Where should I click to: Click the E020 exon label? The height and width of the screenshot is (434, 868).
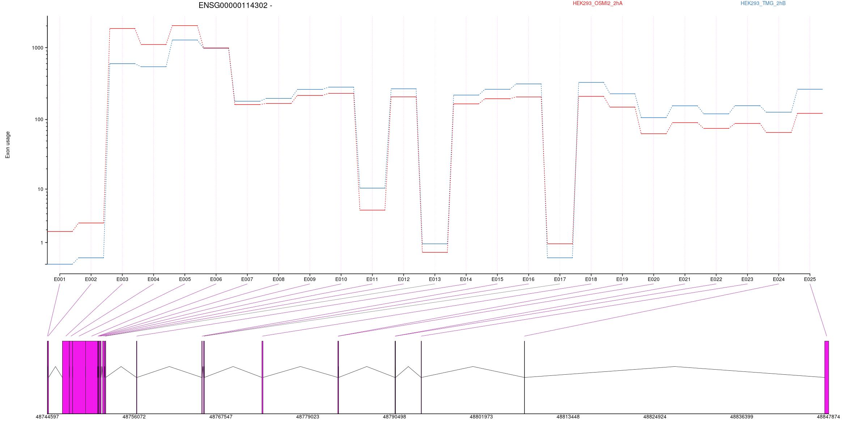coord(654,279)
